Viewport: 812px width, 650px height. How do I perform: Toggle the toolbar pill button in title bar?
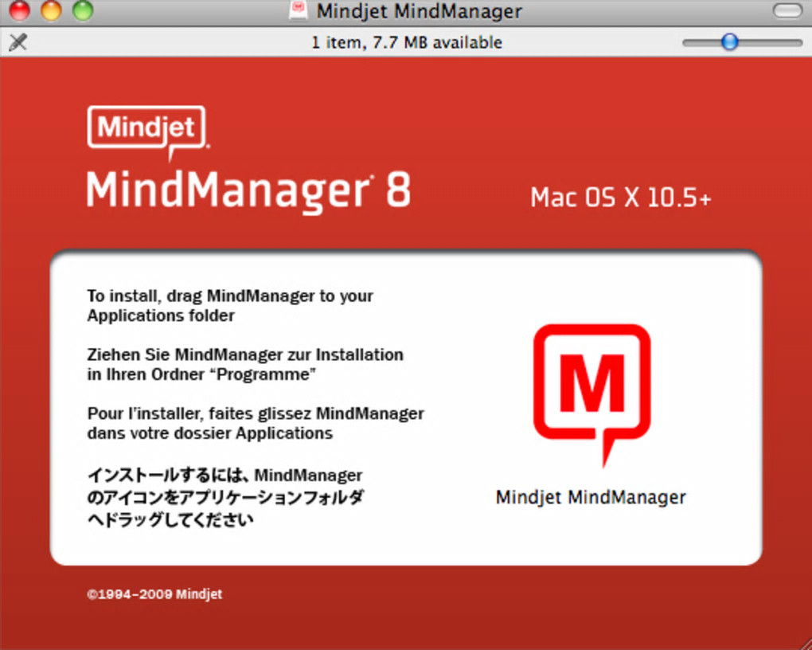(787, 11)
